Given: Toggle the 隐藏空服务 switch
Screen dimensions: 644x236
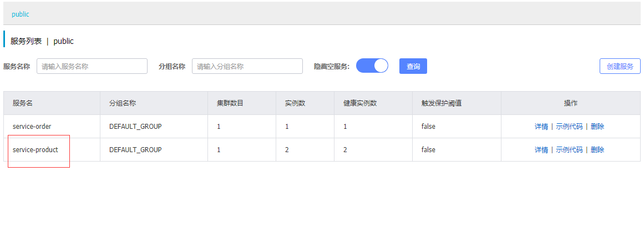Looking at the screenshot, I should click(372, 66).
